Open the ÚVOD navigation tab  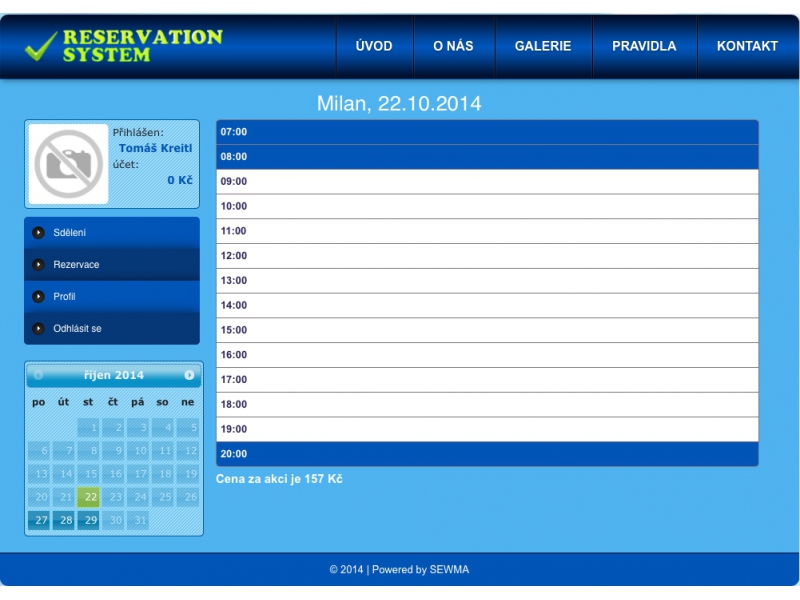pos(374,46)
